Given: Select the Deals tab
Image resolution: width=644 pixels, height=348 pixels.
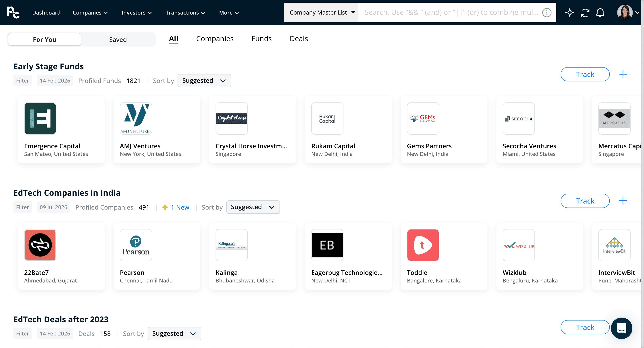Looking at the screenshot, I should tap(299, 39).
